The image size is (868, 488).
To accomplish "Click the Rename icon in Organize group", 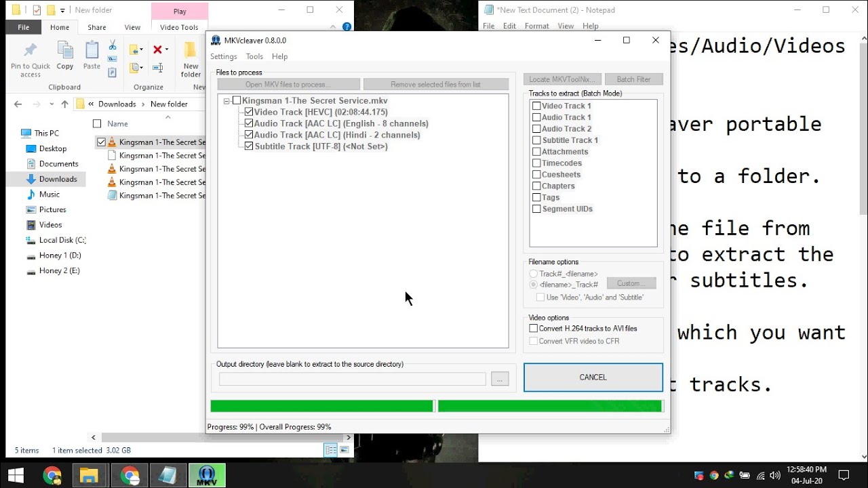I will (x=158, y=68).
